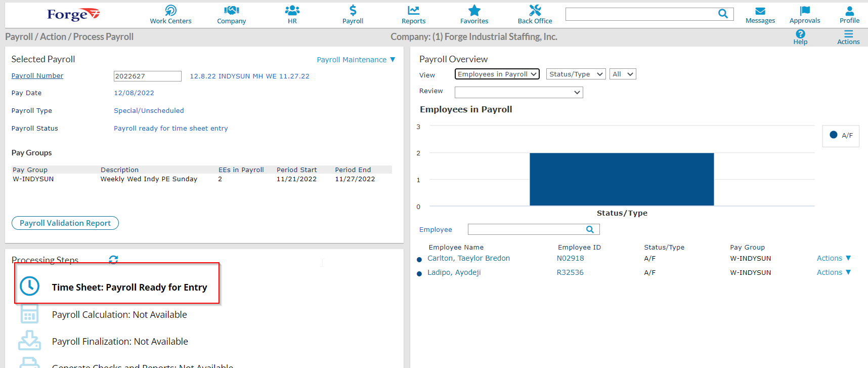868x368 pixels.
Task: Click Pay Date value 12/08/2022
Action: 134,93
